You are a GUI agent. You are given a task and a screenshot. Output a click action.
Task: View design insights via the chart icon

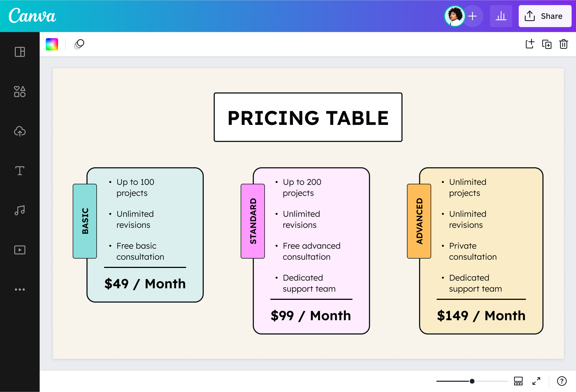click(x=501, y=16)
